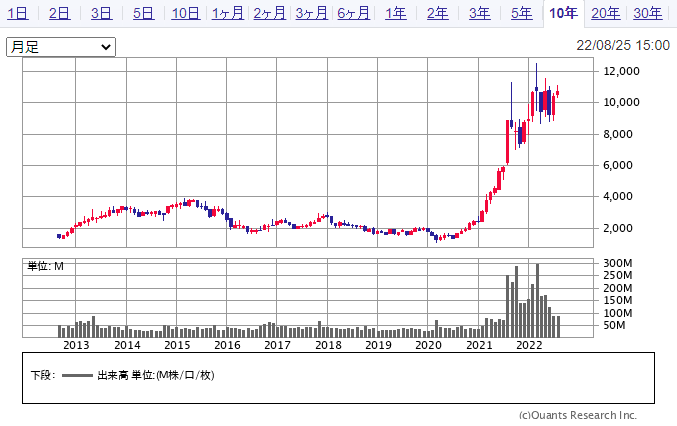
Task: Click the 単位: M volume unit label
Action: click(x=46, y=266)
